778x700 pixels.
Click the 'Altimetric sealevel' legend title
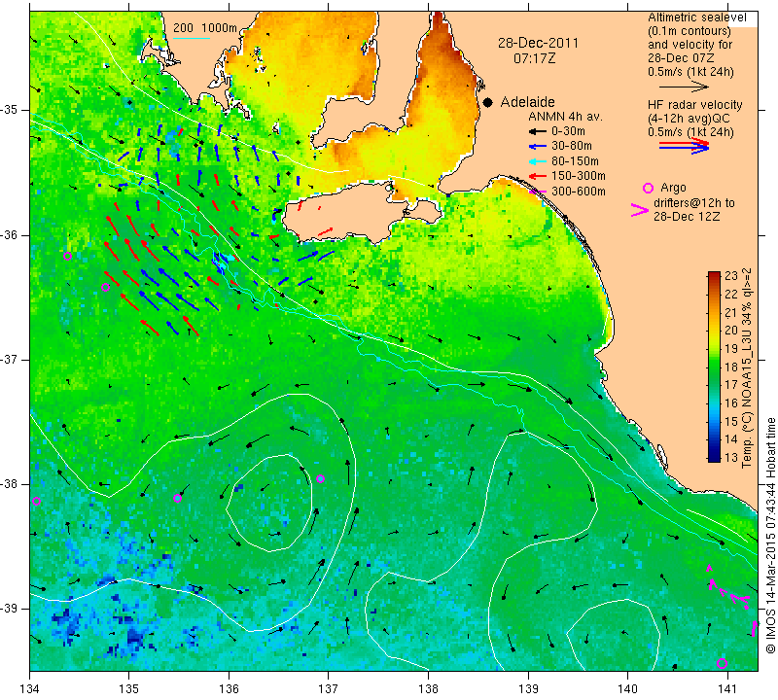[697, 17]
